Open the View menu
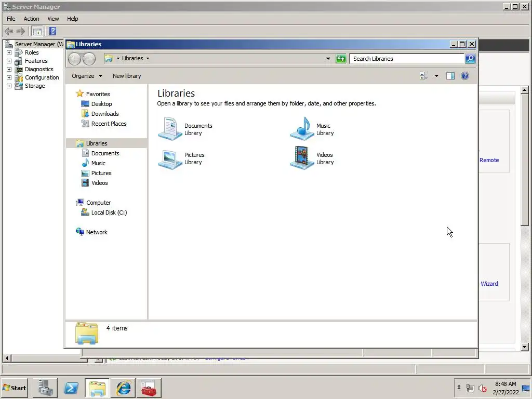The image size is (532, 399). coord(53,19)
